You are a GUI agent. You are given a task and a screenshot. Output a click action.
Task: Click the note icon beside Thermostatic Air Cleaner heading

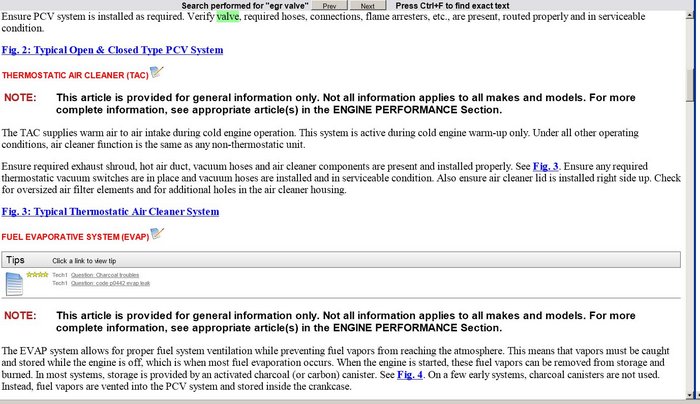157,71
